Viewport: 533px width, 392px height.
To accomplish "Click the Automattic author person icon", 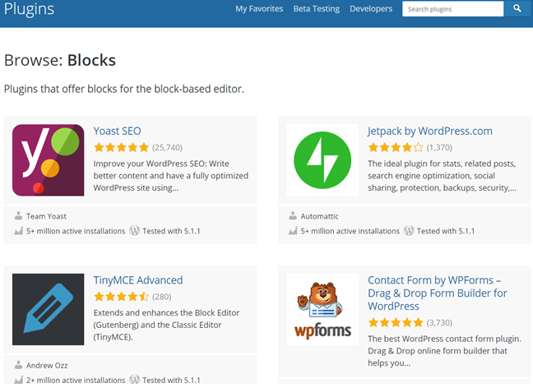I will click(293, 216).
